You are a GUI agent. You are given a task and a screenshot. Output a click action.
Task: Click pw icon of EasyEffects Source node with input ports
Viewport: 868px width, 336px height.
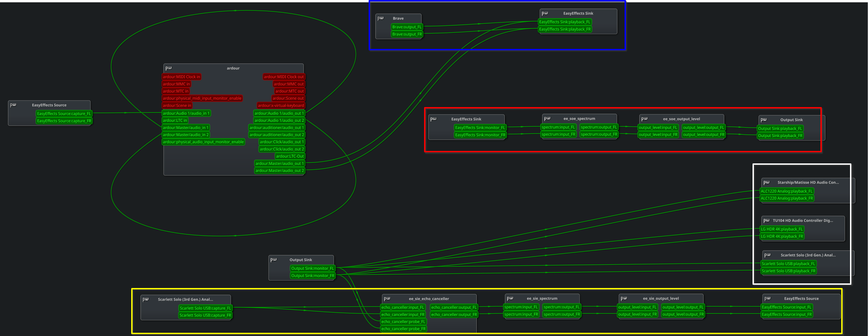point(768,299)
